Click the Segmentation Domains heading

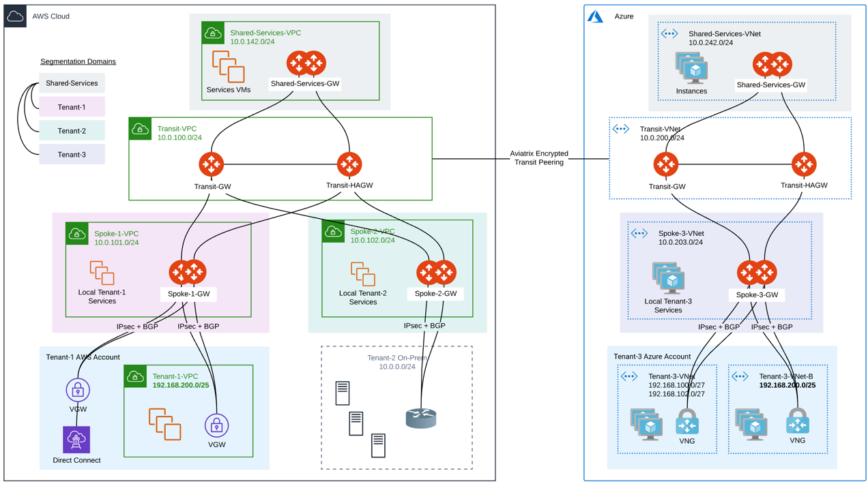[x=78, y=61]
